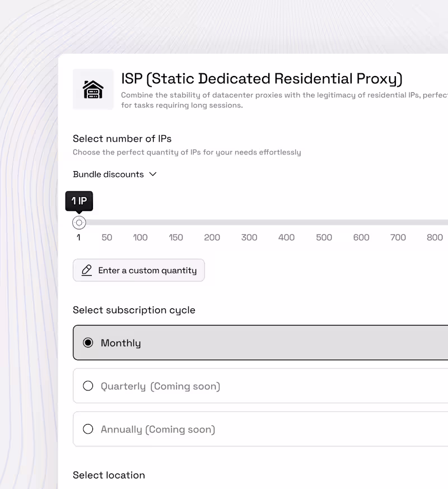Viewport: 448px width, 489px height.
Task: Click the 100 label under the slider
Action: coord(140,237)
